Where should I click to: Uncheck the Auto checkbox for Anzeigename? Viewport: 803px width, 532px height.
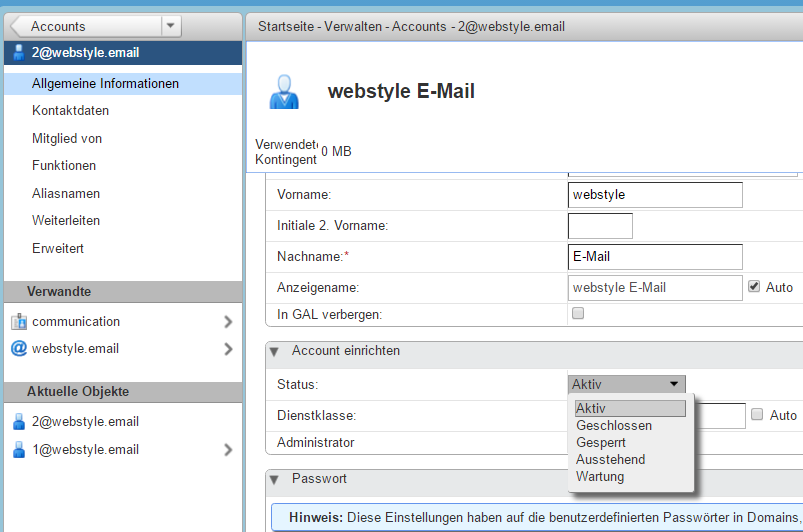pos(755,287)
